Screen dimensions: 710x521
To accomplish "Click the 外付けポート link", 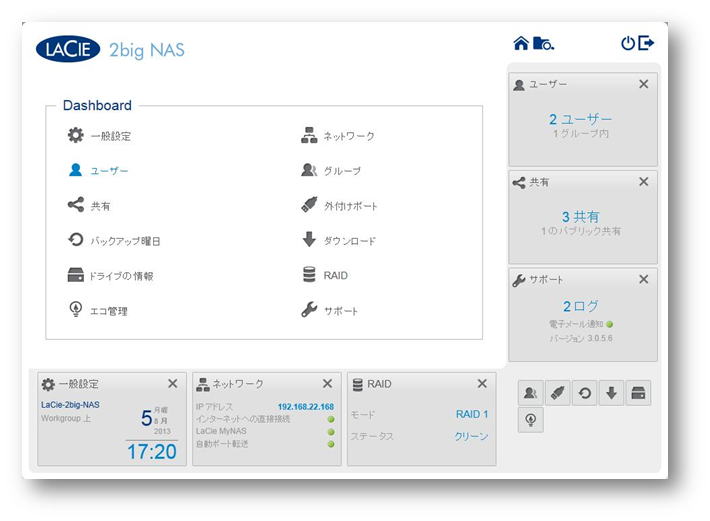I will (350, 206).
